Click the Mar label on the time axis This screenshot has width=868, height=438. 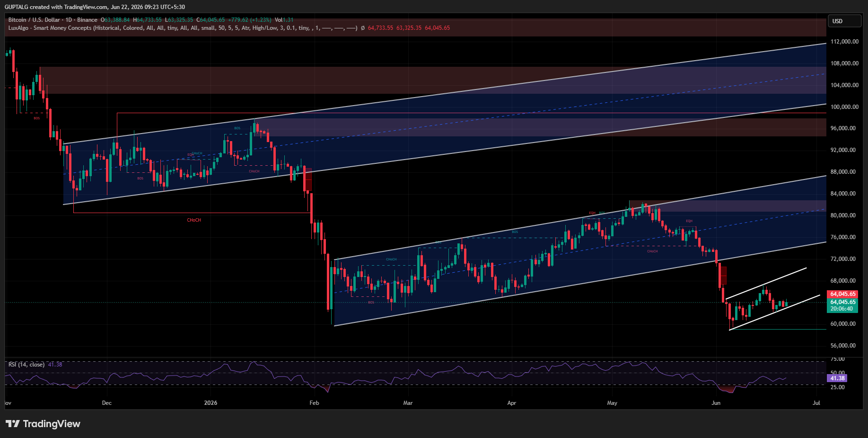408,403
